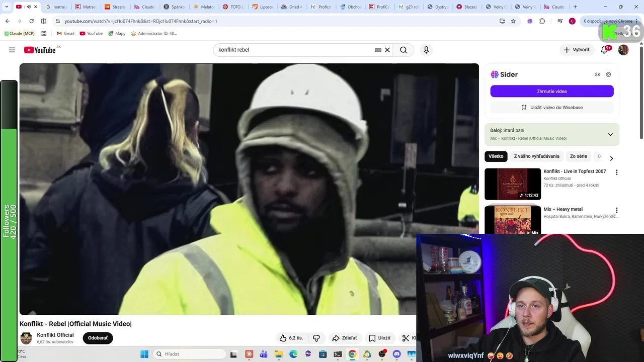Open Konflikt Official channel avatar
The height and width of the screenshot is (362, 644).
(x=26, y=338)
